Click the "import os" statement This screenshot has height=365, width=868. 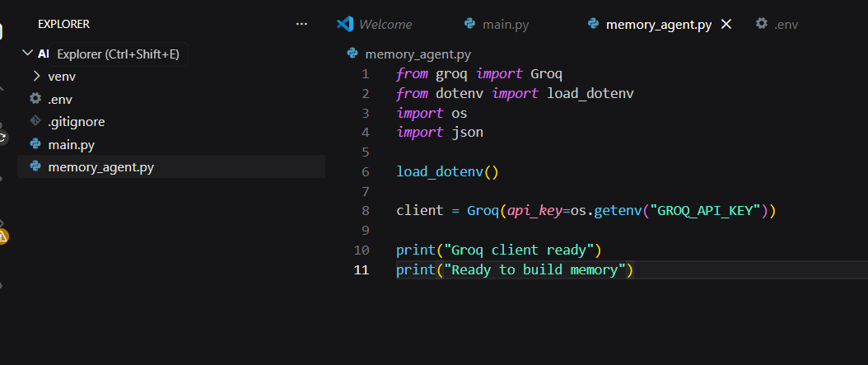[x=432, y=113]
